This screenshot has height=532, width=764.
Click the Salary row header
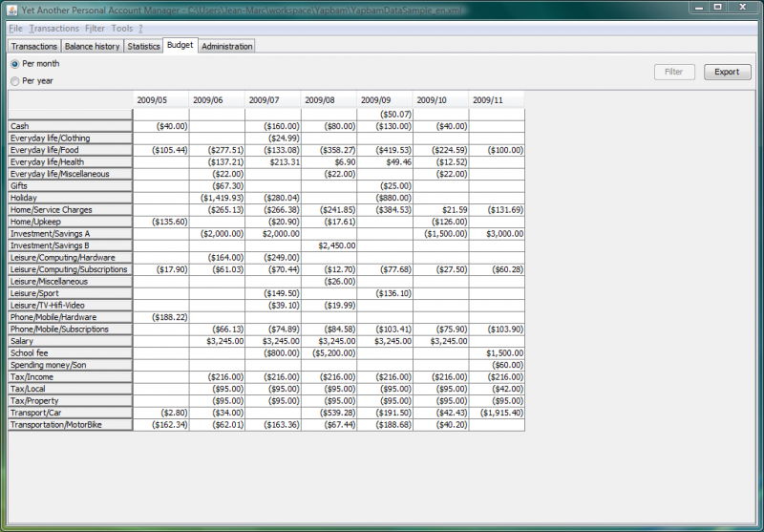pyautogui.click(x=70, y=341)
